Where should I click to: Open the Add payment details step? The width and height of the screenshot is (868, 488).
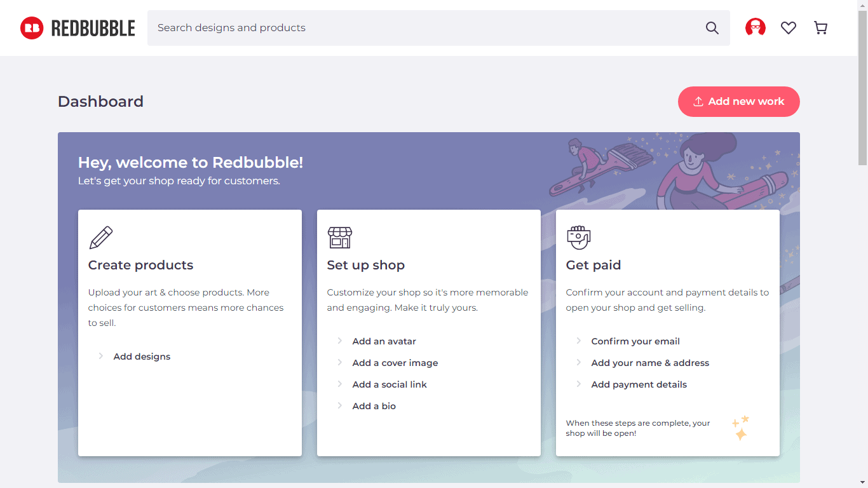[x=639, y=384]
